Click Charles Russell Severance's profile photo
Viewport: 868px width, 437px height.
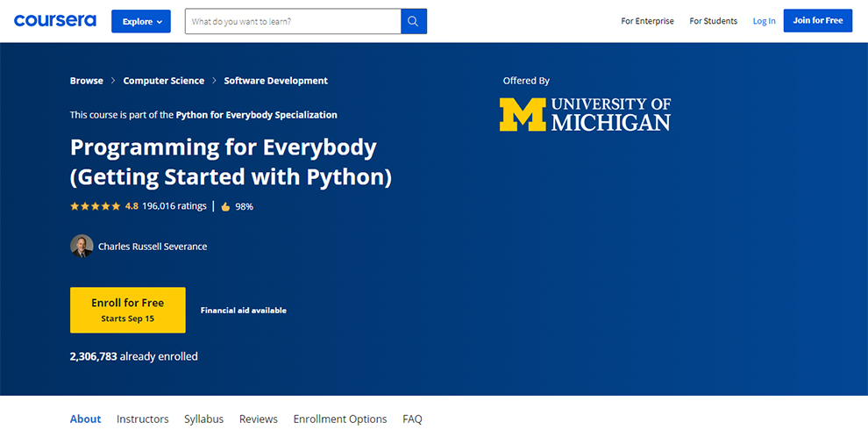click(82, 246)
